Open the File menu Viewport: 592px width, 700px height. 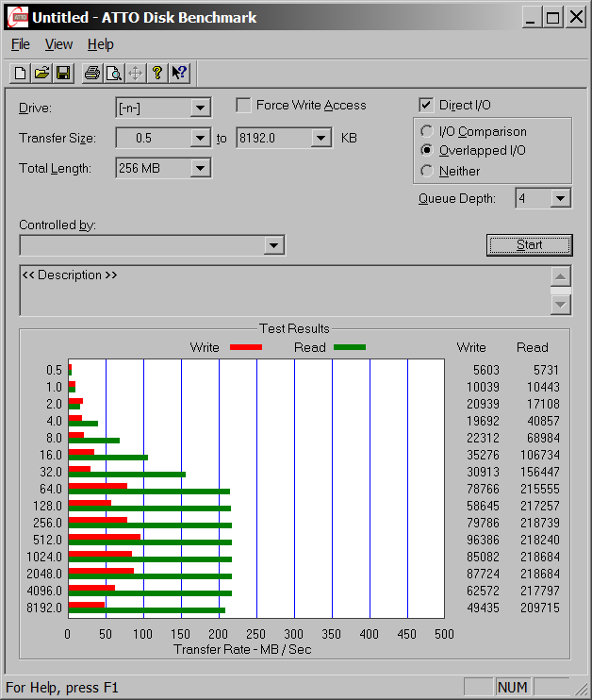point(20,44)
